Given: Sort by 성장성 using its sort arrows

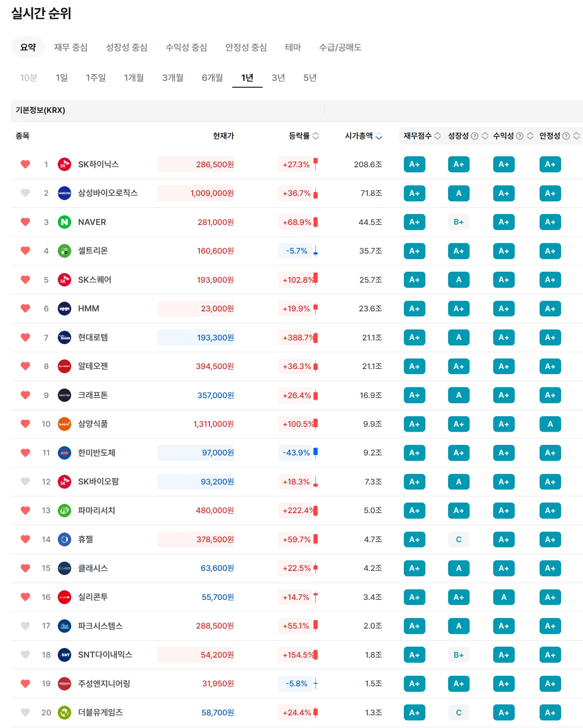Looking at the screenshot, I should coord(485,136).
